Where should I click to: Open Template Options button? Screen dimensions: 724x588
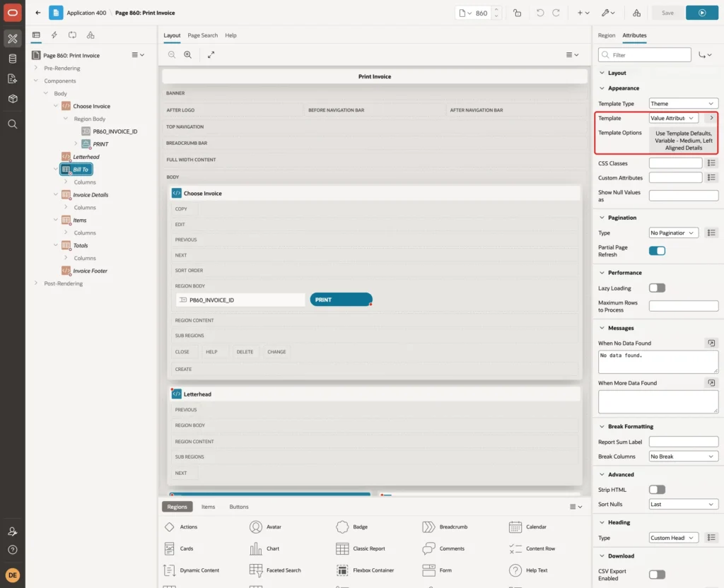tap(684, 141)
